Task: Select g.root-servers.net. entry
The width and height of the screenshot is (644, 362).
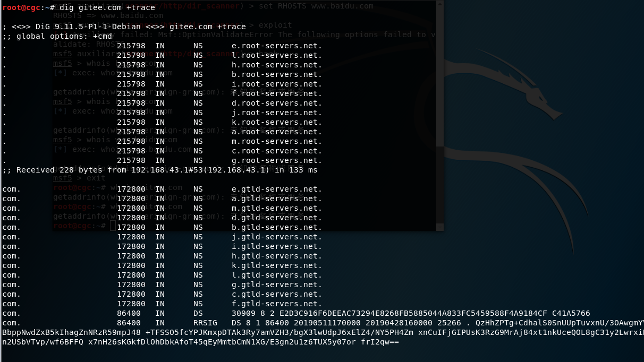Action: pyautogui.click(x=277, y=160)
